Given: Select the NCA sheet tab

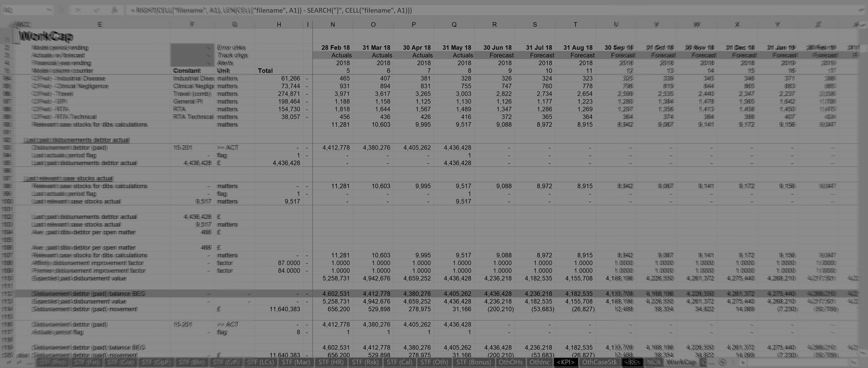Looking at the screenshot, I should pos(653,362).
